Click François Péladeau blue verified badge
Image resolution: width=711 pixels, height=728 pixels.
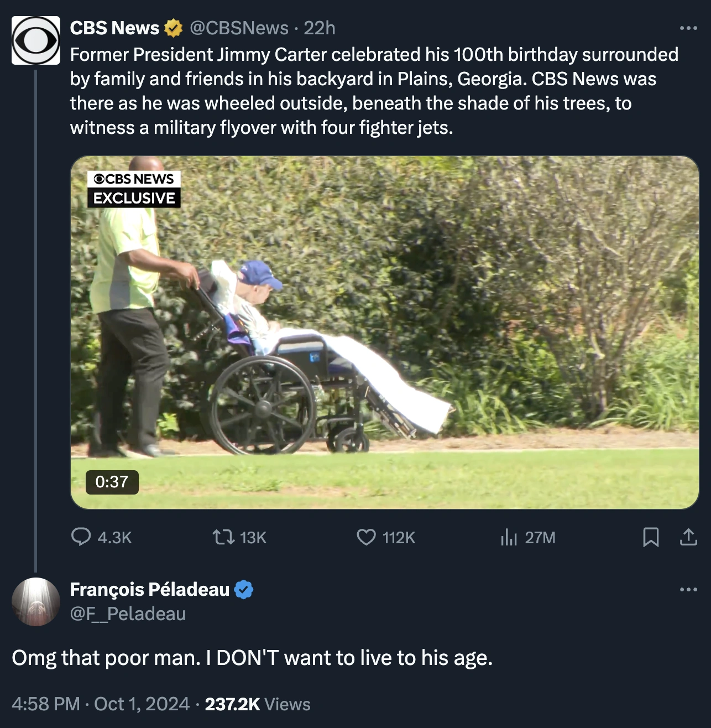click(x=244, y=590)
